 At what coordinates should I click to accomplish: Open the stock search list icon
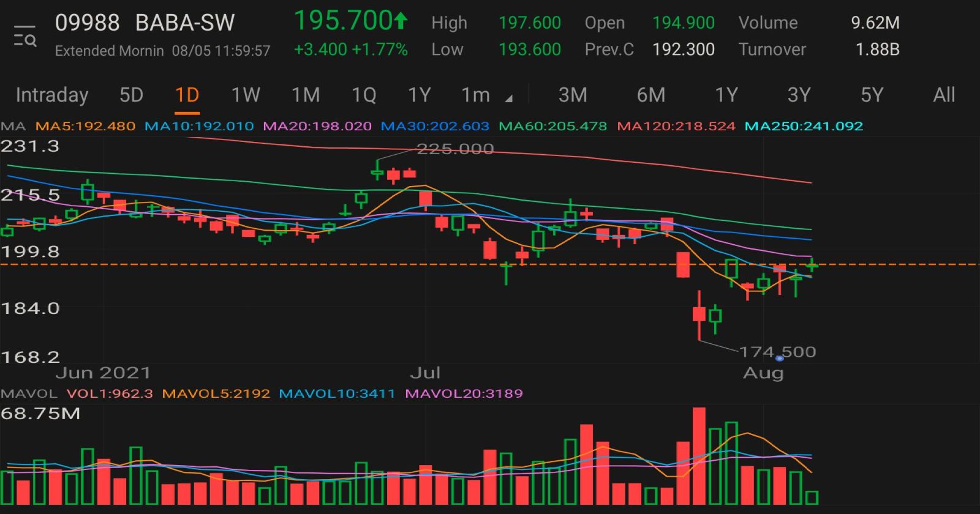pyautogui.click(x=25, y=37)
